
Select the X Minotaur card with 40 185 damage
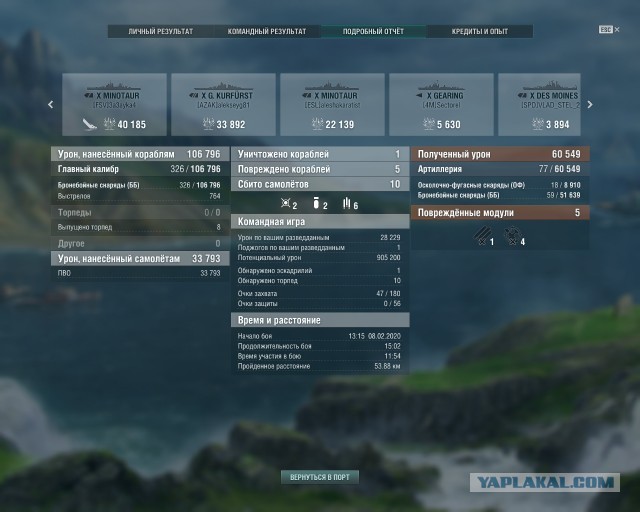(x=114, y=105)
